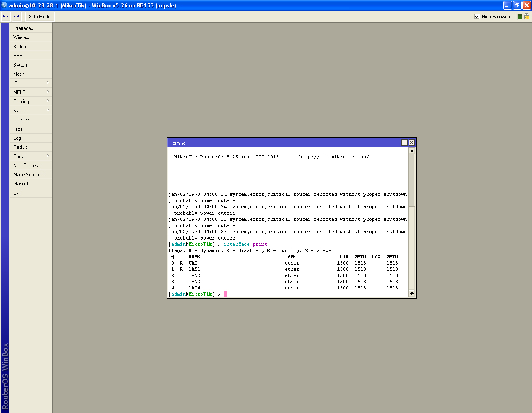Click the WAN interface name
Viewport: 532px width, 413px height.
(193, 263)
